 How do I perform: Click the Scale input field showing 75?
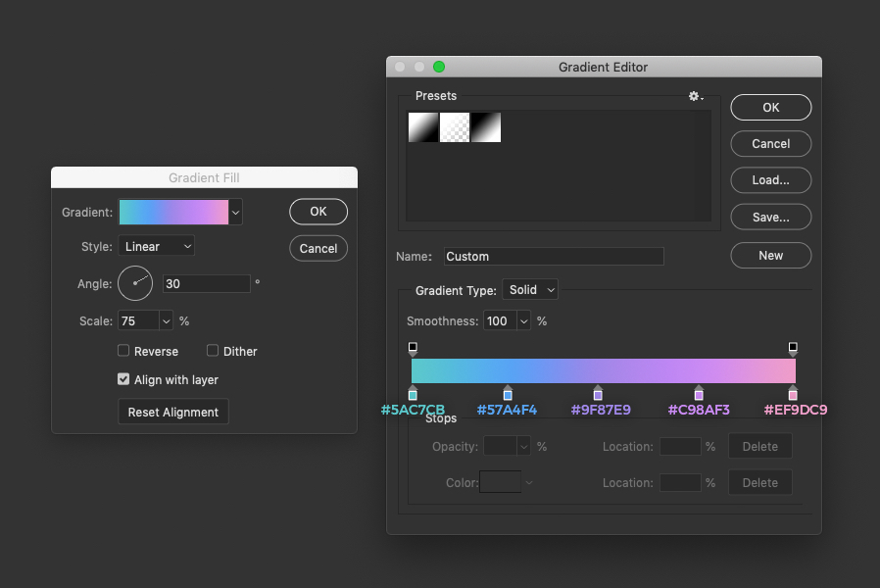(x=138, y=320)
